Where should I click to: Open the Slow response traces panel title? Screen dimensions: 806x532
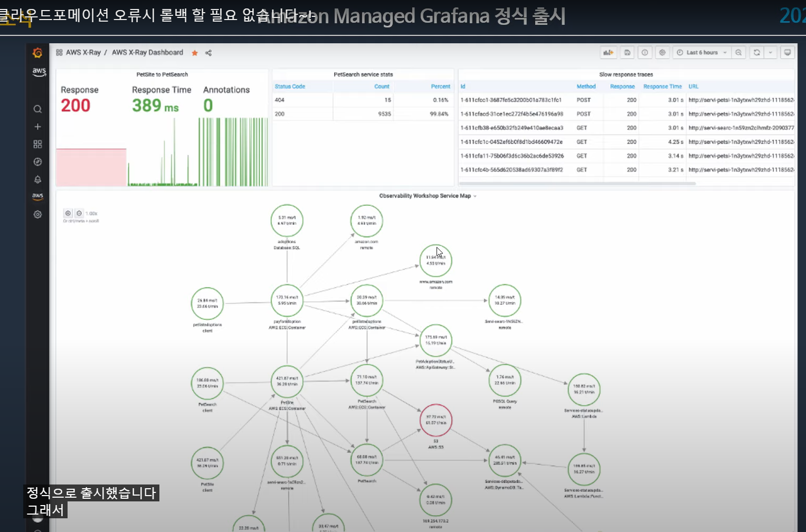[x=626, y=74]
